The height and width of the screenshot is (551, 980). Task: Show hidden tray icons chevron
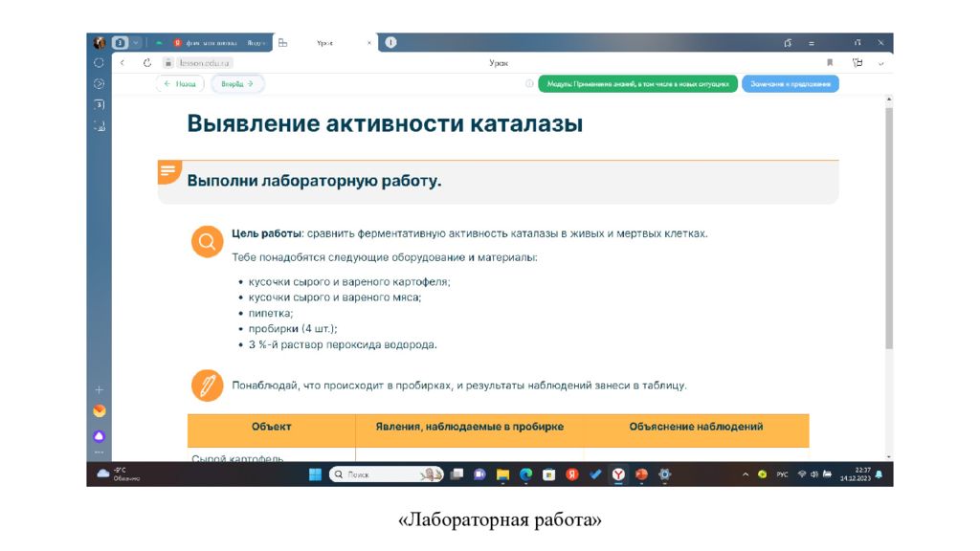tap(746, 474)
